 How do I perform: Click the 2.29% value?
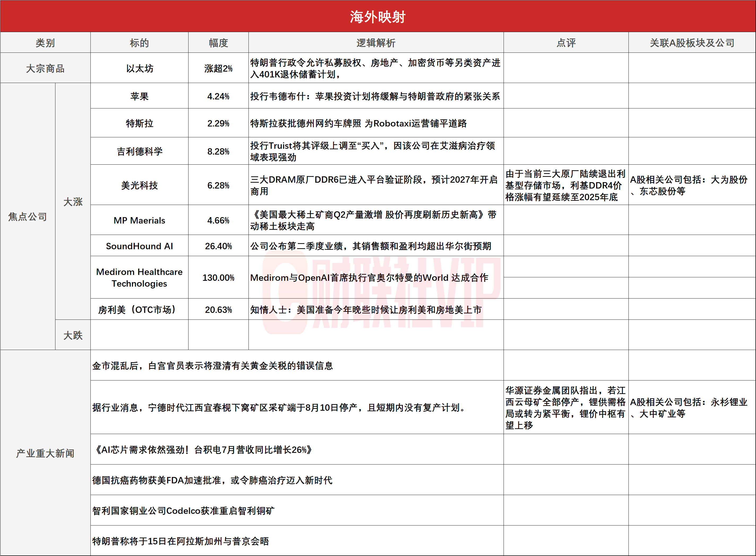coord(219,123)
